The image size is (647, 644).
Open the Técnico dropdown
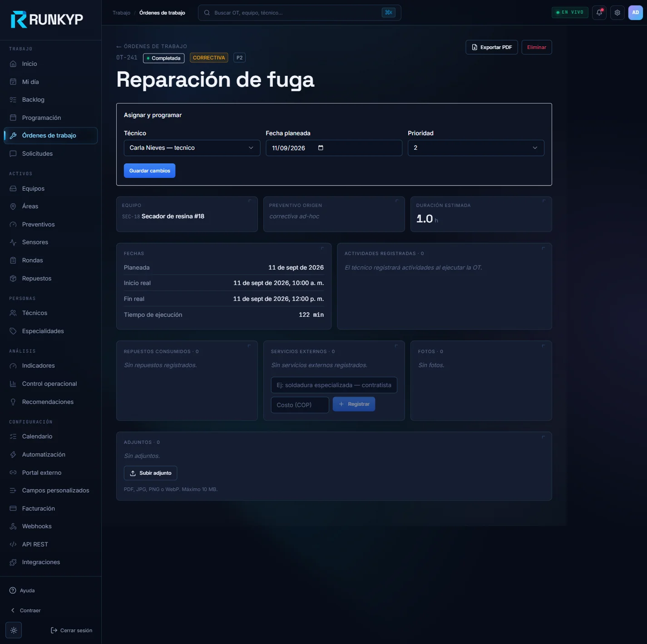coord(192,148)
